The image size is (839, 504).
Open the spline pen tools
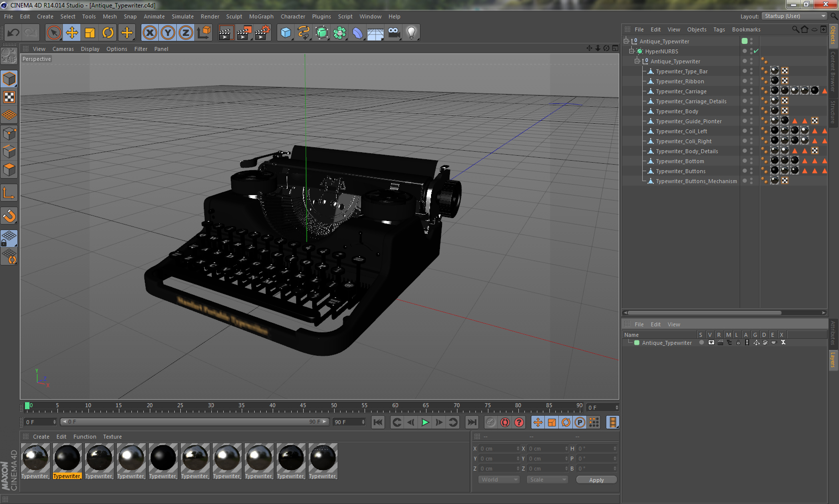click(x=304, y=33)
